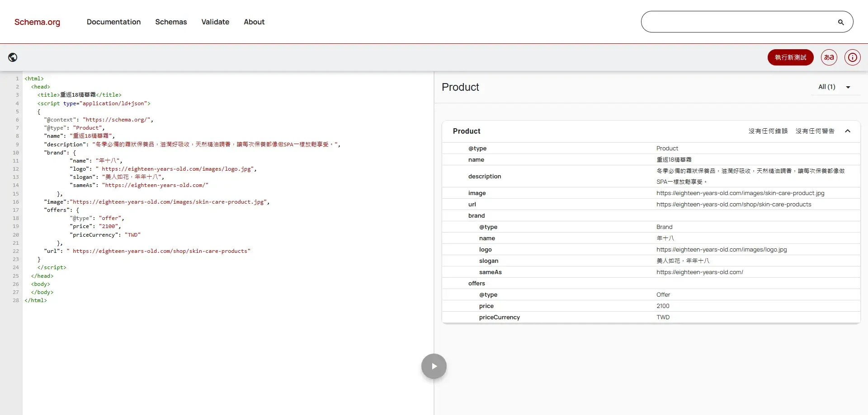The height and width of the screenshot is (415, 868).
Task: Click the product image URL value
Action: 740,193
